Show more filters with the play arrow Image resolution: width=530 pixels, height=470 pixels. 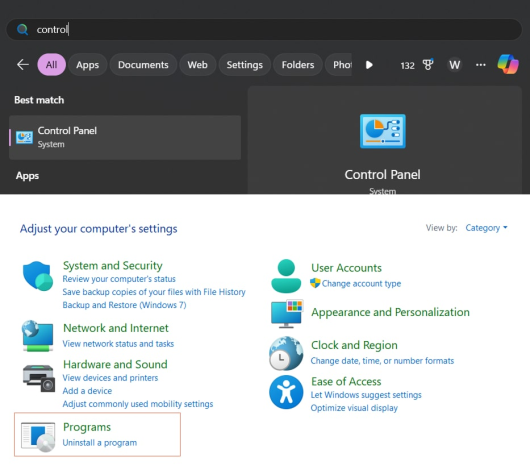[x=369, y=65]
